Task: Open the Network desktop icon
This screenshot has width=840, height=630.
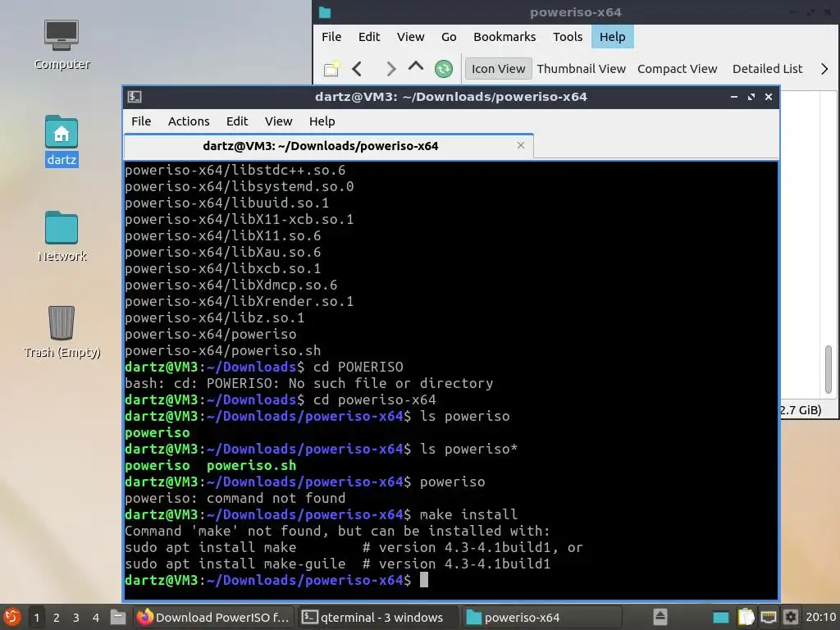Action: [62, 235]
